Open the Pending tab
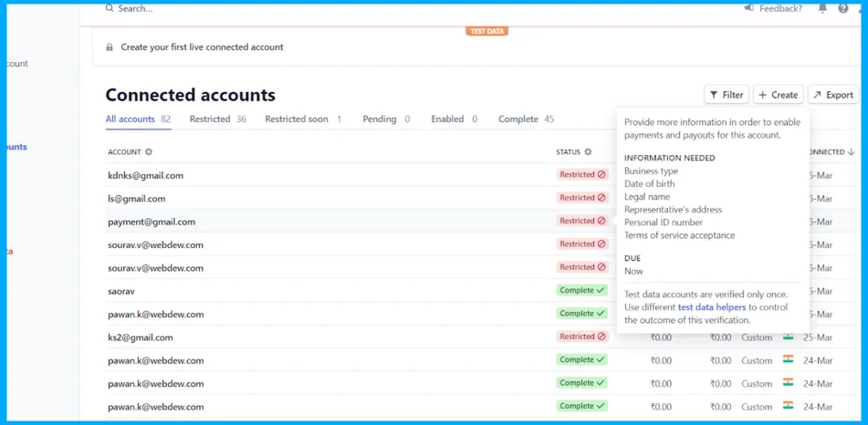The height and width of the screenshot is (425, 868). tap(386, 119)
